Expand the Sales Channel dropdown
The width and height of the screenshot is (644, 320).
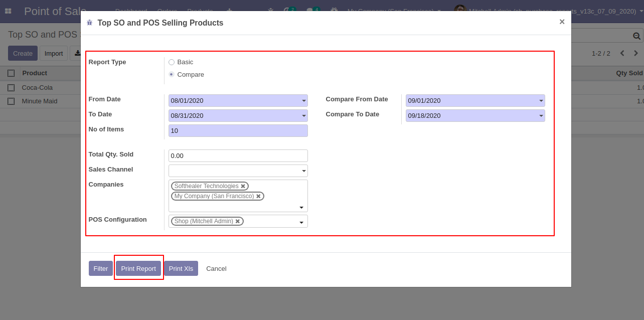click(303, 171)
